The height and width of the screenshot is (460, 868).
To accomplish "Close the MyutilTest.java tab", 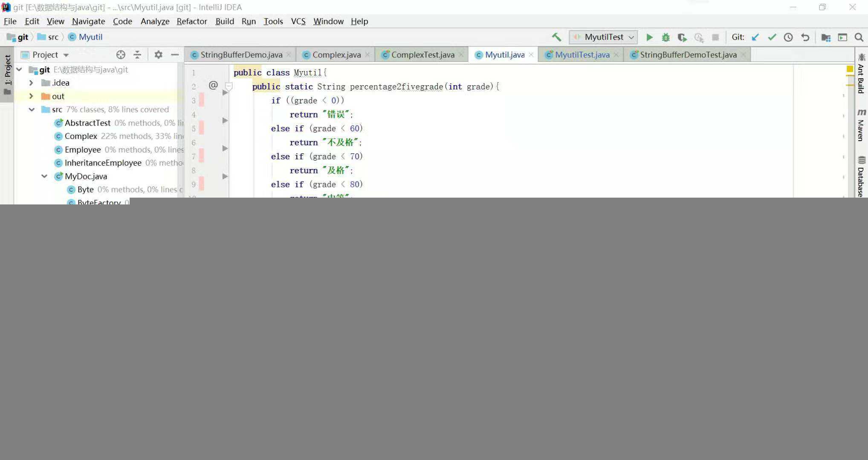I will [x=616, y=55].
